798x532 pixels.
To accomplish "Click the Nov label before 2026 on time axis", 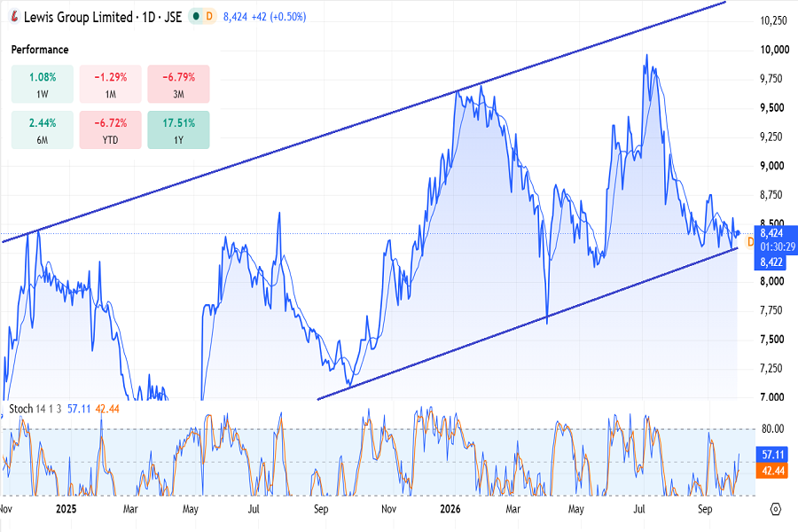I will [x=389, y=509].
